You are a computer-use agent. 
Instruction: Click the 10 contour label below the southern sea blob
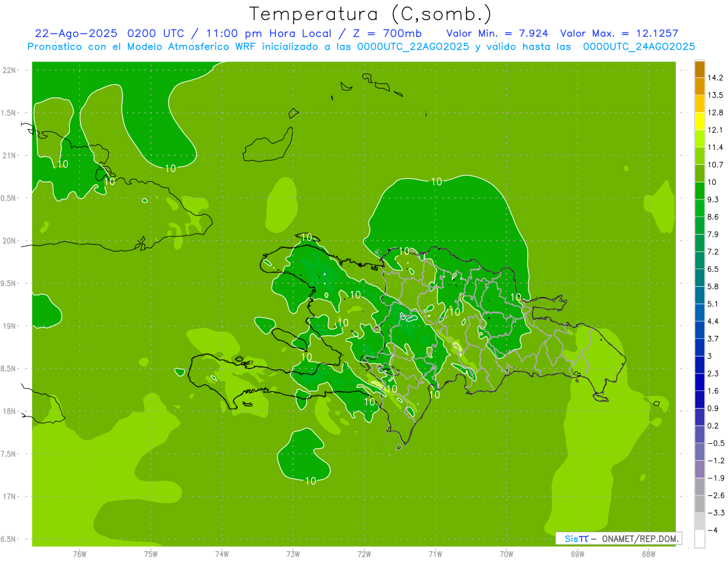[x=310, y=481]
